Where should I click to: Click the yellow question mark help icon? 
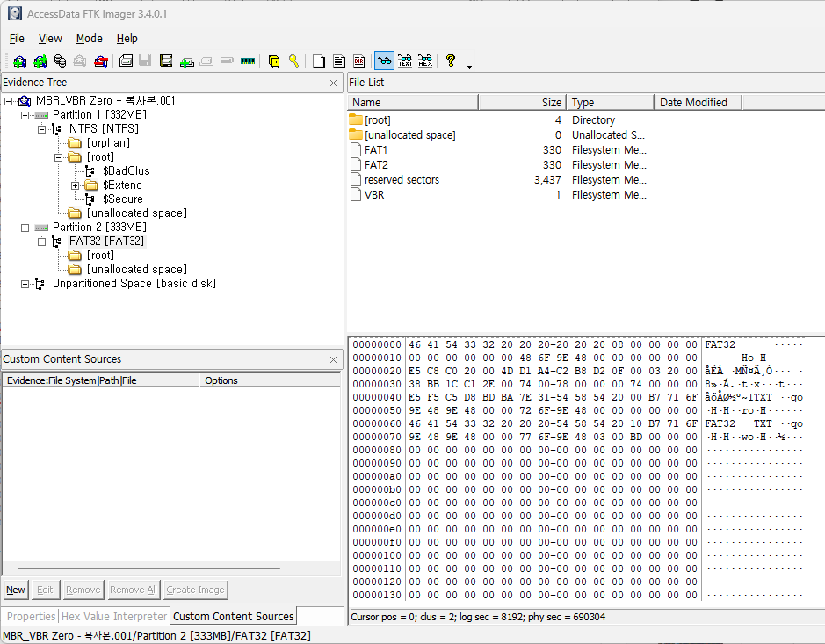pyautogui.click(x=451, y=61)
